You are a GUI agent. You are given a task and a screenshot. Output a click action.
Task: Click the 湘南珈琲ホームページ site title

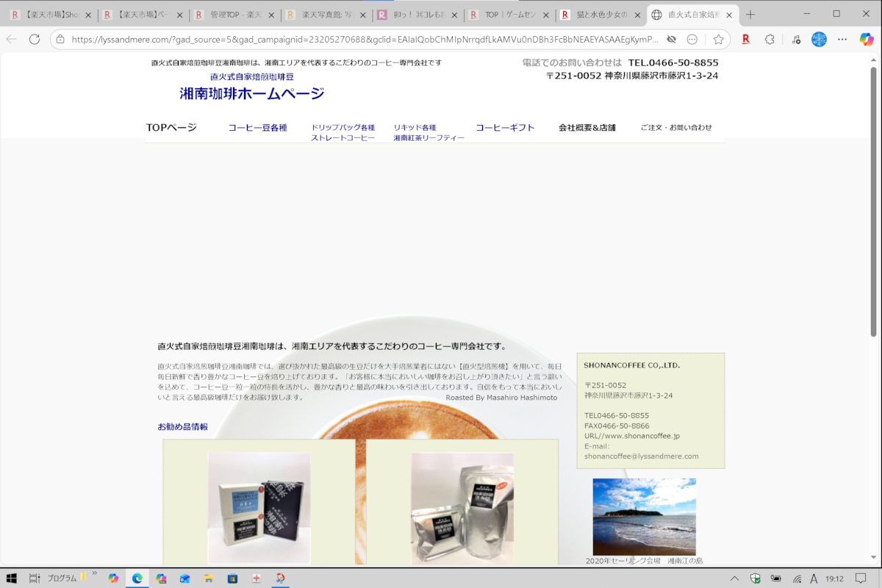252,93
